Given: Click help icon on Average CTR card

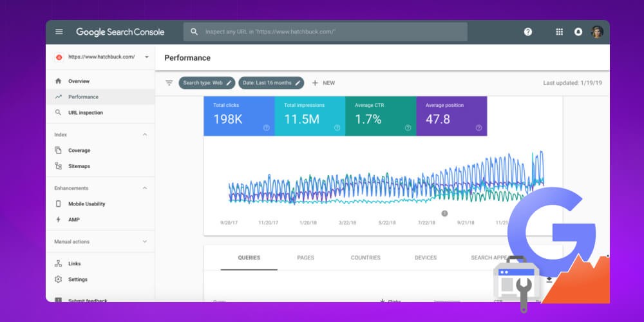Looking at the screenshot, I should pos(408,128).
